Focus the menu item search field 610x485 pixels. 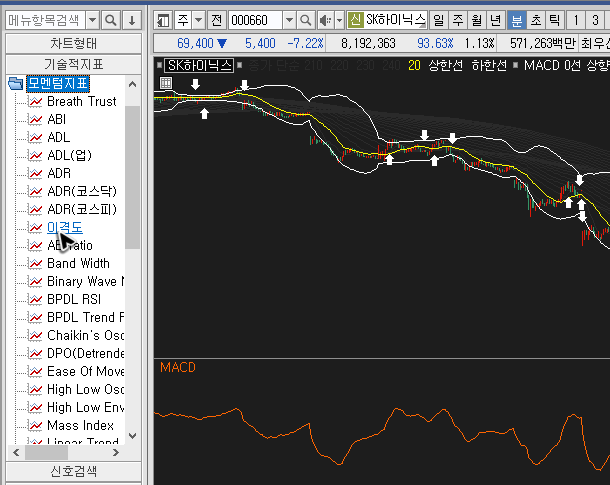tap(46, 20)
